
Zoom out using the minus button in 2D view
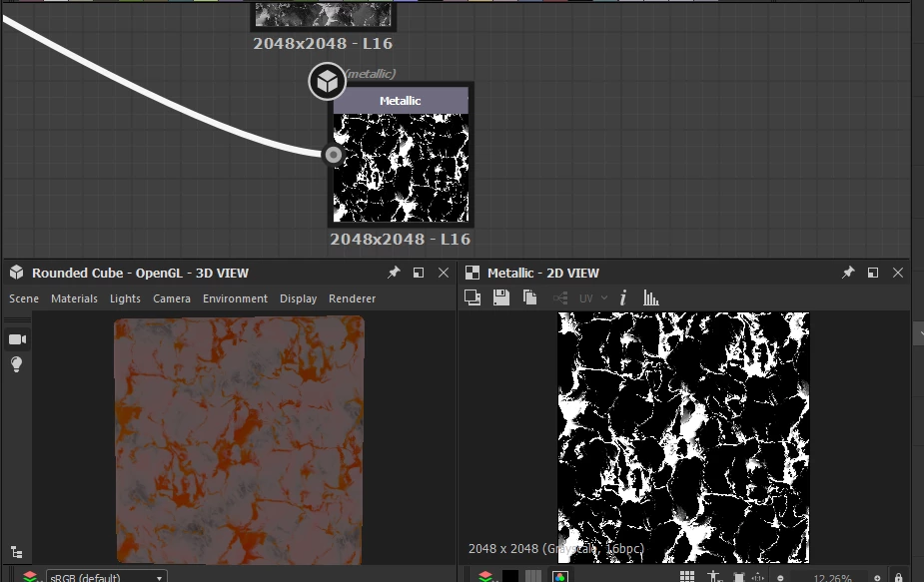tap(780, 578)
